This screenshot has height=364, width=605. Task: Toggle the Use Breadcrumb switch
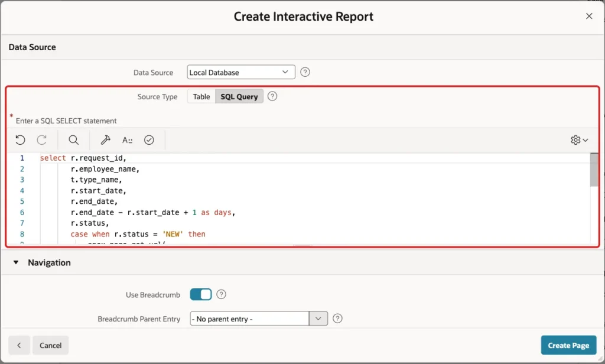click(201, 294)
